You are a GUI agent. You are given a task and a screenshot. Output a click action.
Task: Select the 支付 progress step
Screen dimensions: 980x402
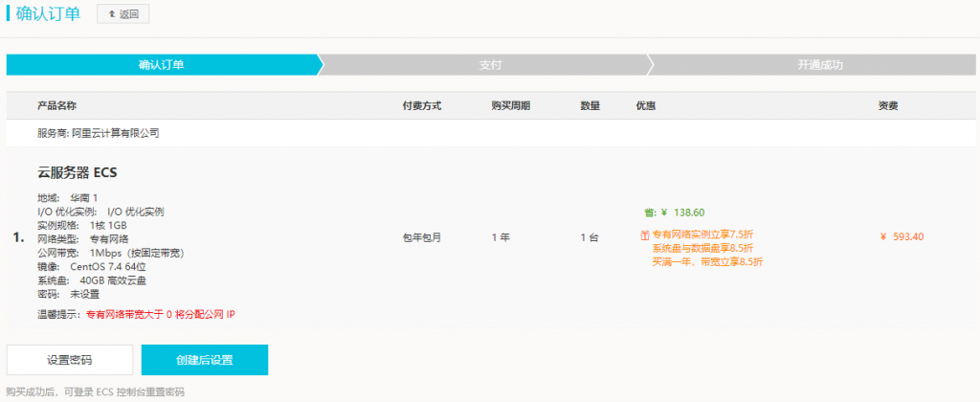pyautogui.click(x=490, y=65)
